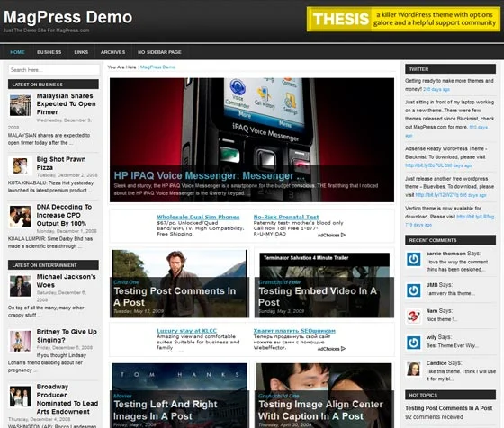Screen dimensions: 504x428
Task: Open Hot Topics Testing Post Comments link
Action: pyautogui.click(x=449, y=408)
